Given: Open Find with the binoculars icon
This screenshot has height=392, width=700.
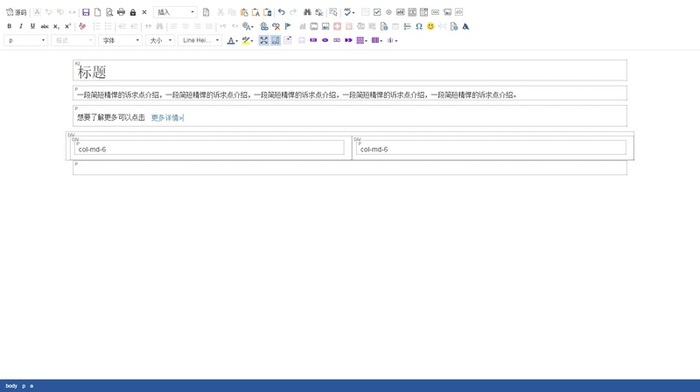Looking at the screenshot, I should (x=307, y=12).
